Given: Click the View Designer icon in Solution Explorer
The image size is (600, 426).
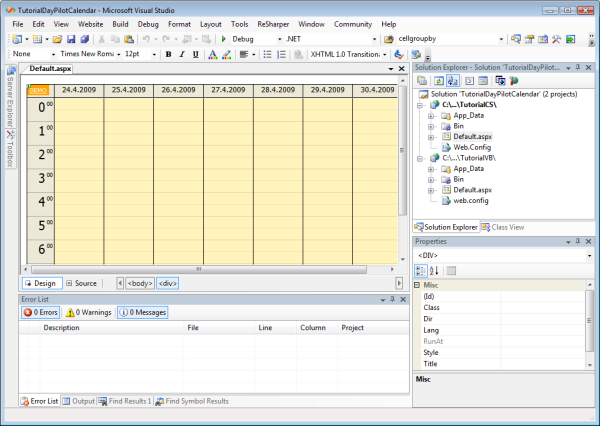Looking at the screenshot, I should 483,81.
